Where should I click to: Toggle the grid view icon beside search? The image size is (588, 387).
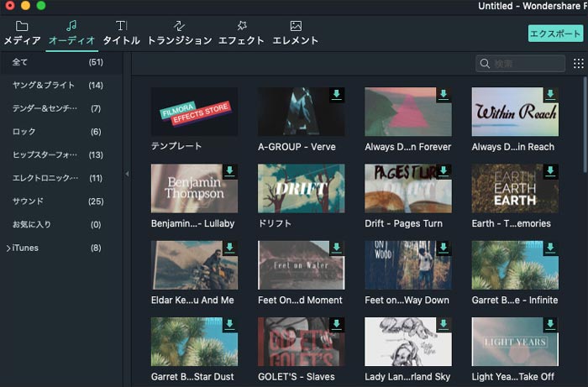coord(578,63)
